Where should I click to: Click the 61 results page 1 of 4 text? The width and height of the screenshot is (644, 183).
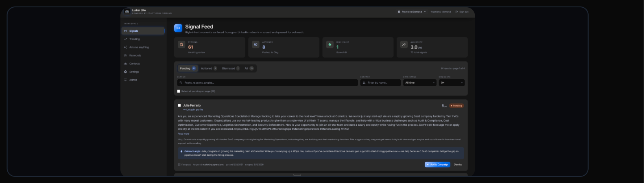453,68
